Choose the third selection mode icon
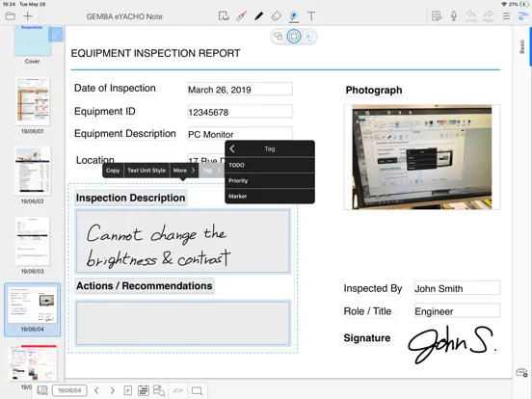This screenshot has height=399, width=532. click(309, 36)
